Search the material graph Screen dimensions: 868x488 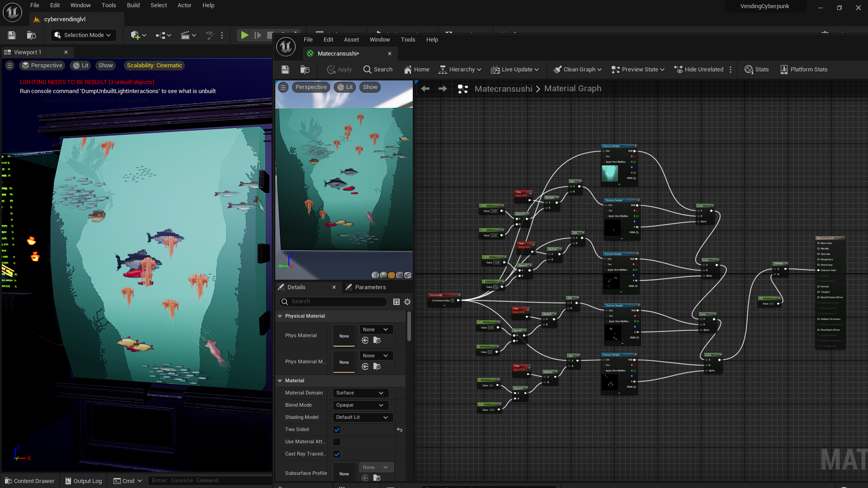tap(378, 70)
